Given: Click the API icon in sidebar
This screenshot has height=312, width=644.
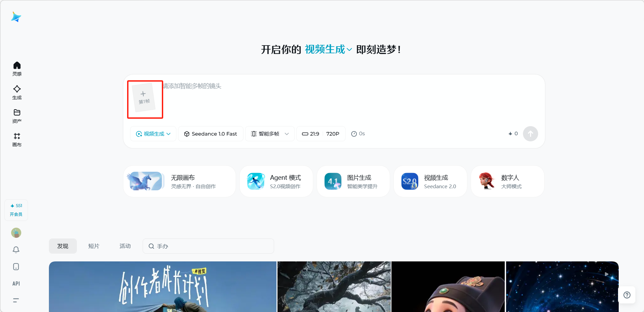Looking at the screenshot, I should 16,284.
